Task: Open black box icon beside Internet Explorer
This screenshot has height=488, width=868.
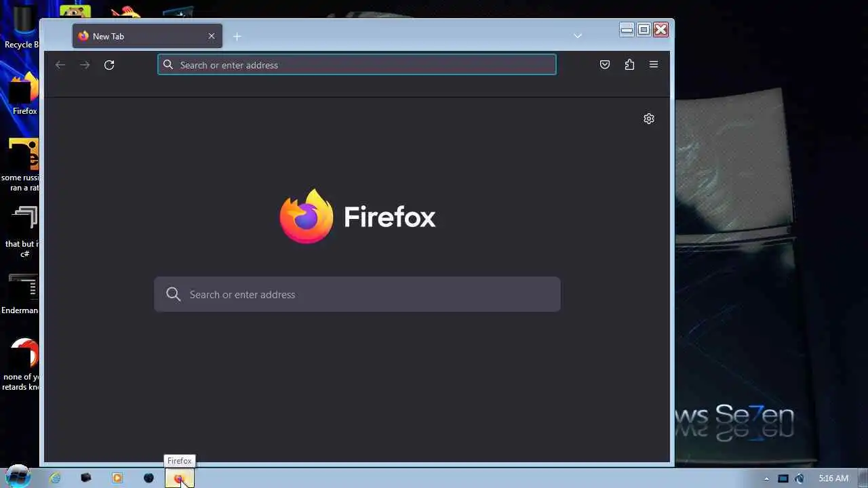Action: tap(86, 478)
